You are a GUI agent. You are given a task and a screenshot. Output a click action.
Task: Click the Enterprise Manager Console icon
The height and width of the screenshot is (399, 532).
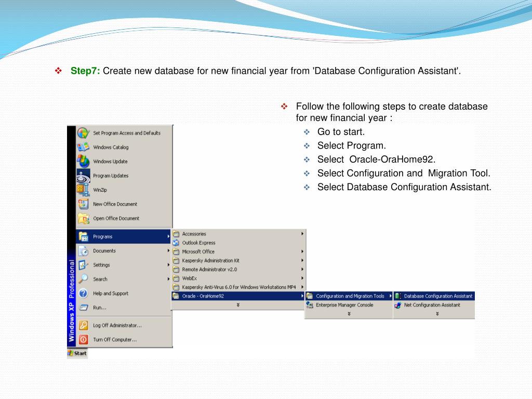310,305
